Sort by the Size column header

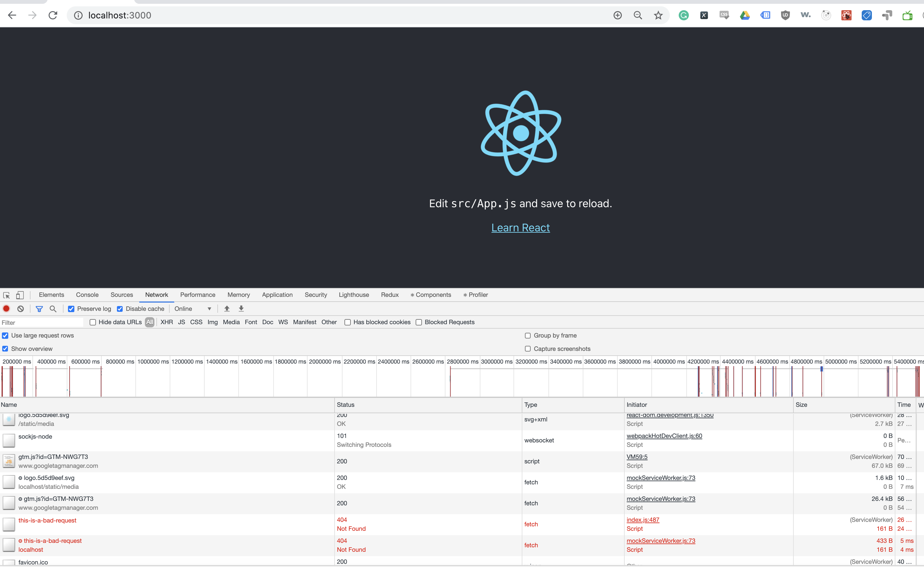[x=844, y=405]
